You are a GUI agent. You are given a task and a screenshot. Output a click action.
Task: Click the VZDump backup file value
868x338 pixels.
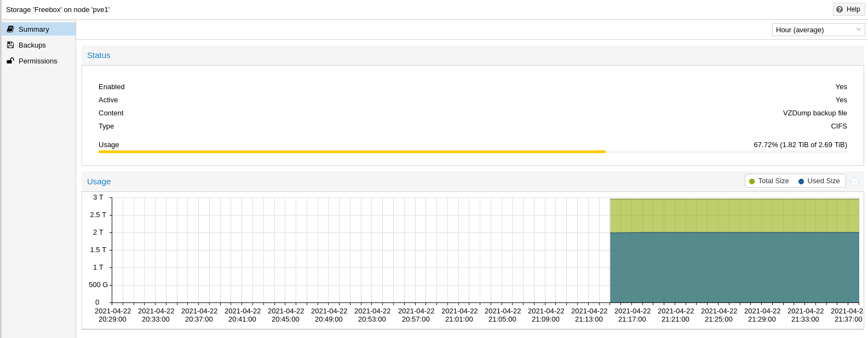point(815,113)
